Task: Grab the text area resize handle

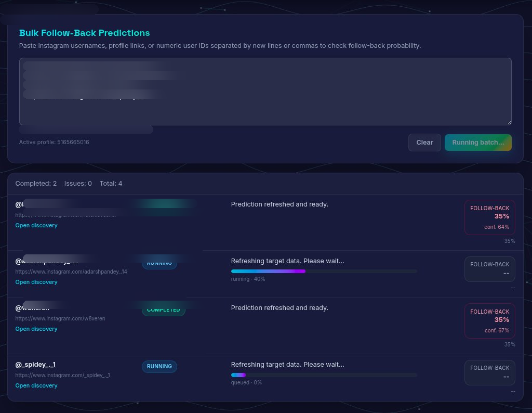Action: click(509, 122)
